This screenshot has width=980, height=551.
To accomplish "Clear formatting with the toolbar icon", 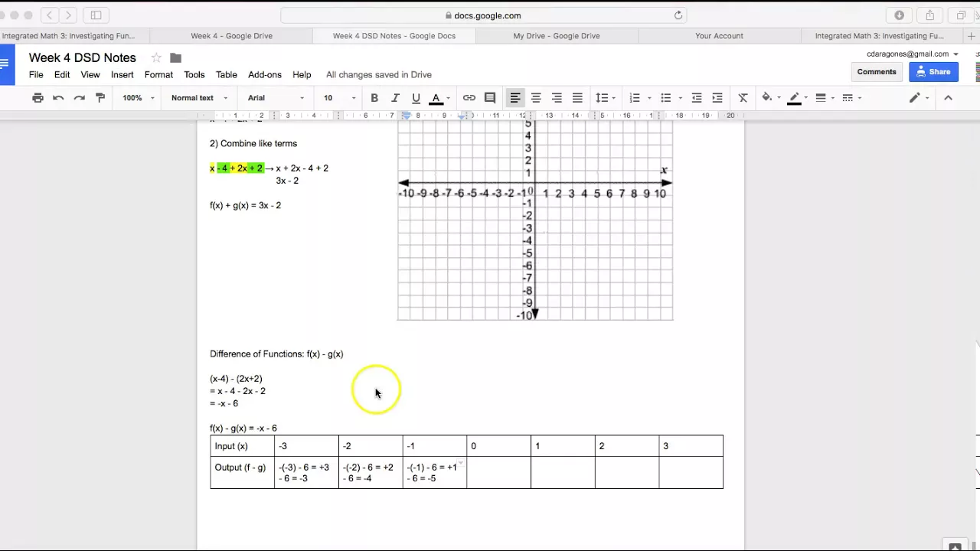I will tap(743, 98).
